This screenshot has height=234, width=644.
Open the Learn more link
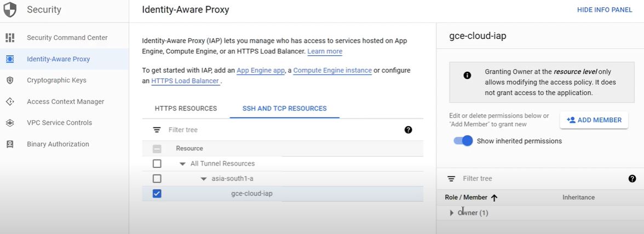point(325,51)
